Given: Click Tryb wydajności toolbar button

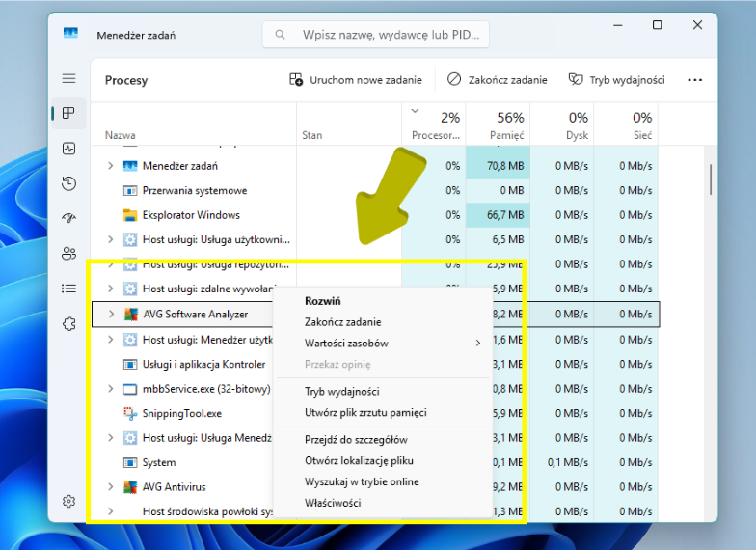Looking at the screenshot, I should 616,80.
